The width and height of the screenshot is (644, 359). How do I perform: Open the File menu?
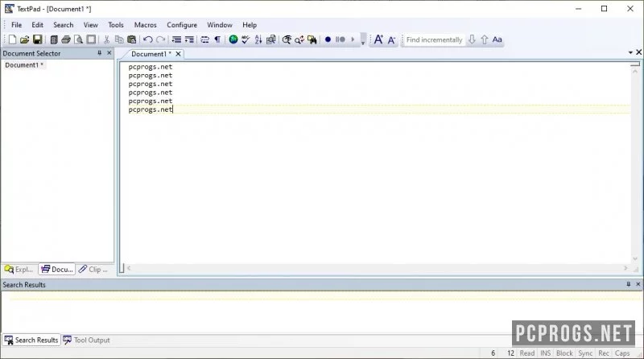tap(16, 25)
